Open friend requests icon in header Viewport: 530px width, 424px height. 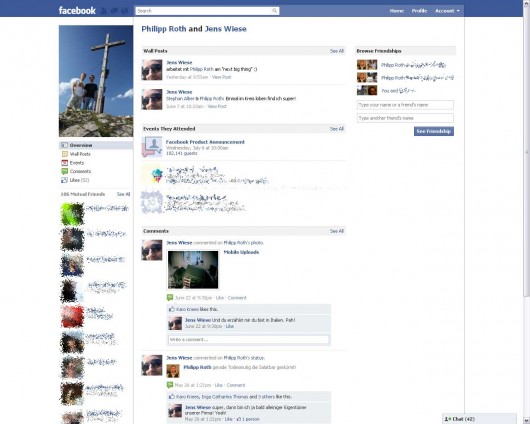(104, 11)
